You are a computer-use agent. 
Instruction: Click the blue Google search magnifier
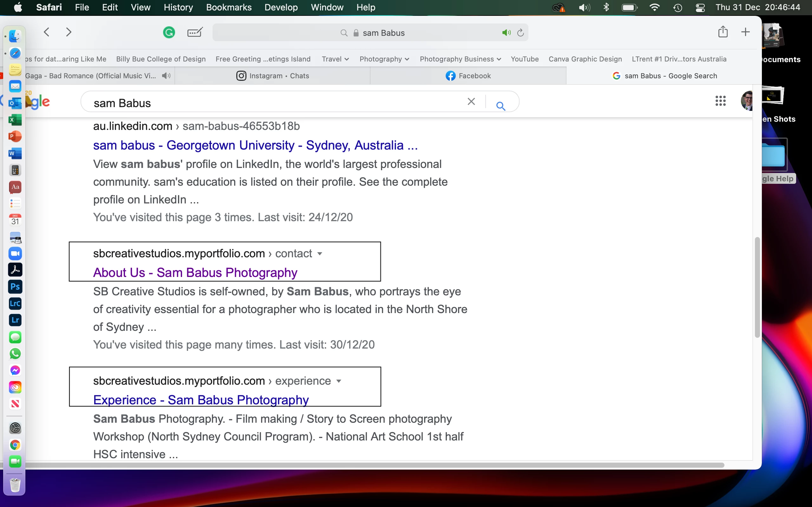pyautogui.click(x=501, y=106)
